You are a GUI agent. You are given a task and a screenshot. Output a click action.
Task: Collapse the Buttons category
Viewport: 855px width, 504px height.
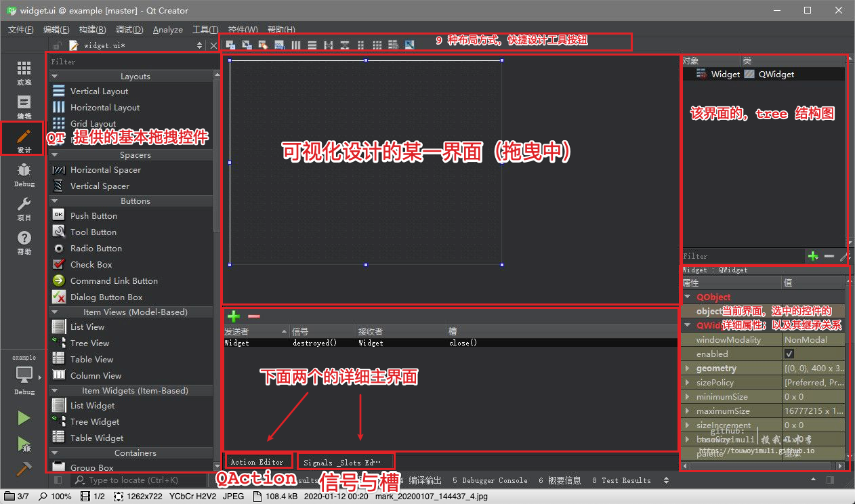click(55, 201)
